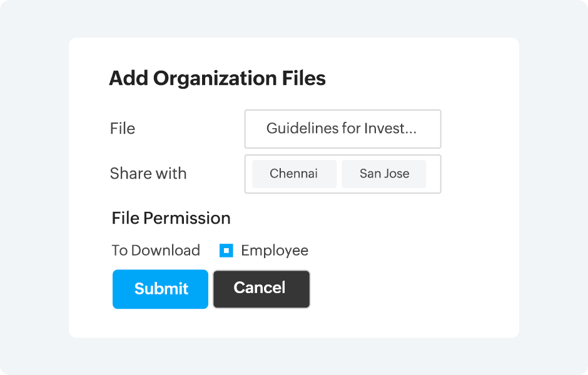This screenshot has width=588, height=375.
Task: Click the word "Download" in the permission row
Action: click(x=165, y=251)
